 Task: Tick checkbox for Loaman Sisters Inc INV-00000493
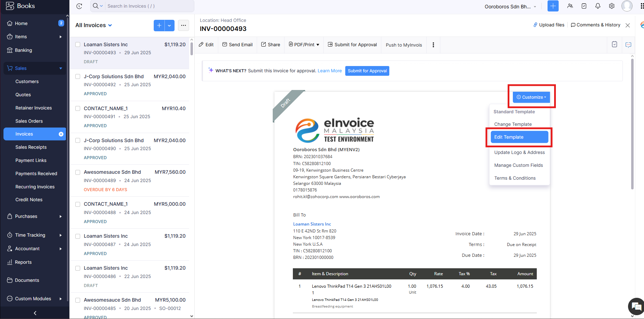coord(78,44)
